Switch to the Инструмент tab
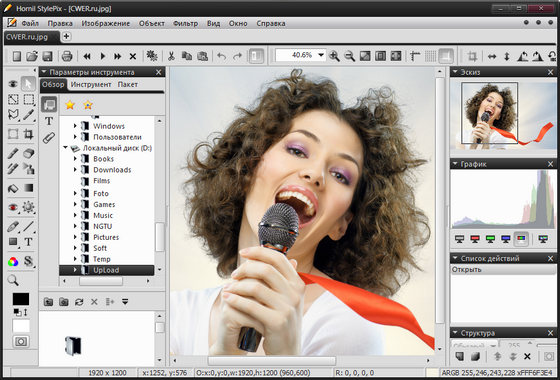 (91, 85)
